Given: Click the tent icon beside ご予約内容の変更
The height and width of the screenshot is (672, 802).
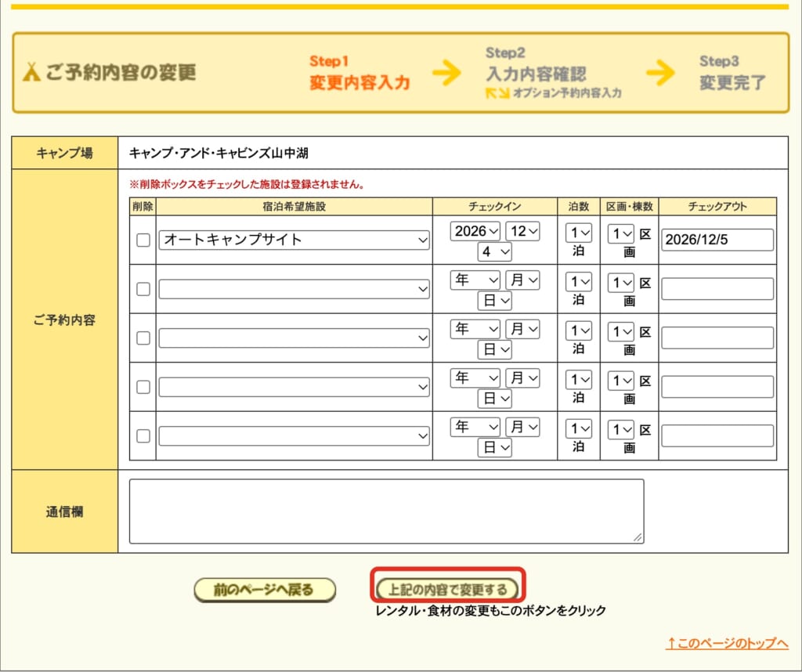Looking at the screenshot, I should coord(31,72).
